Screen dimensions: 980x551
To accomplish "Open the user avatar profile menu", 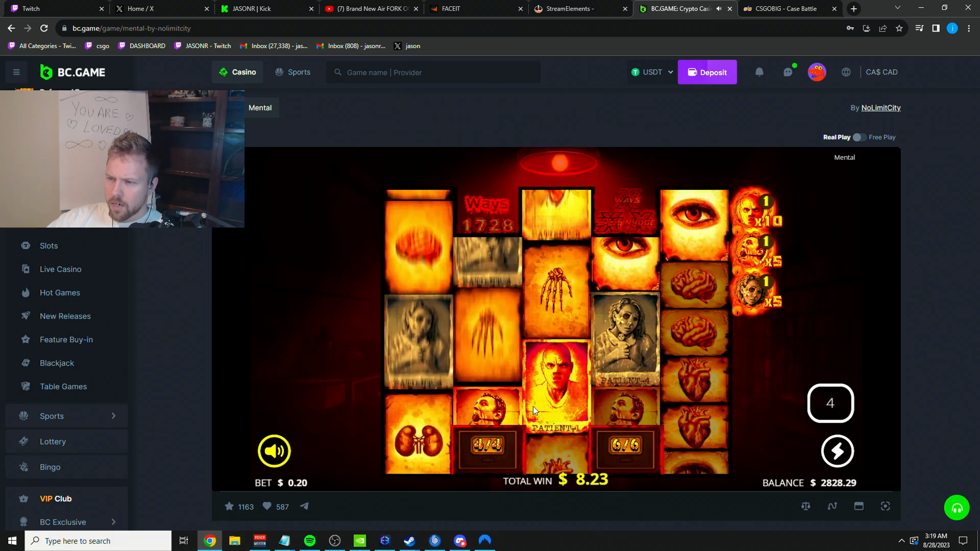I will tap(817, 72).
